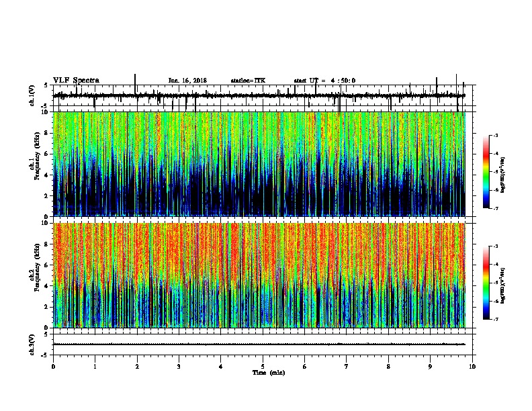Click the "-3" label on ch.1 color bar
This screenshot has width=532, height=411.
click(x=495, y=135)
